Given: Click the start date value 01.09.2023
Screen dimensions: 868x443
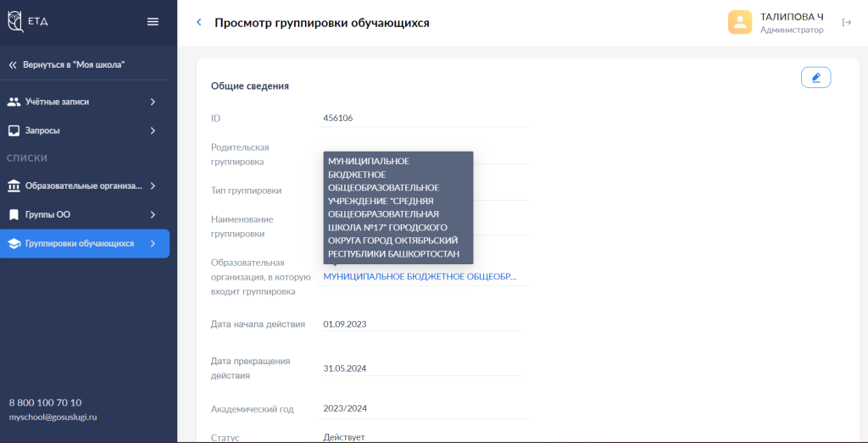Looking at the screenshot, I should point(345,324).
